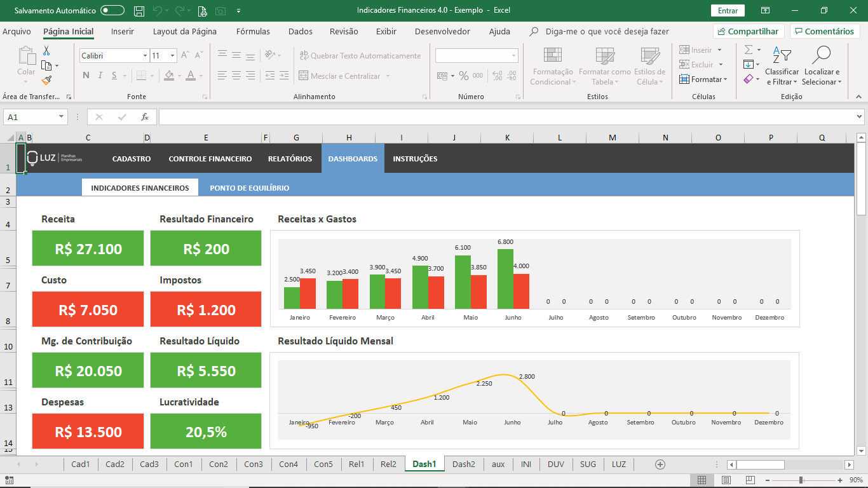Toggle Salvamento Automático switch
The width and height of the screenshot is (868, 488).
pos(112,11)
